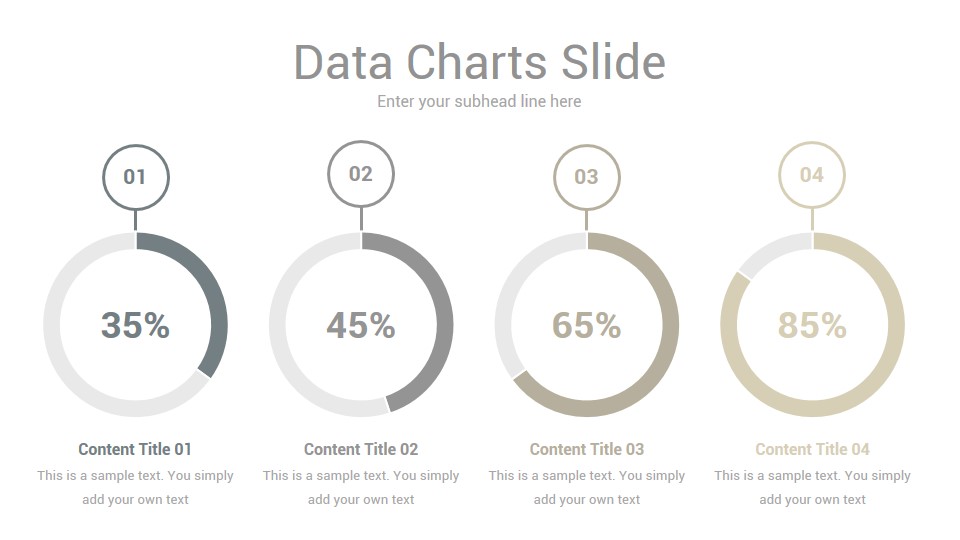Screen dimensions: 960x540
Task: Click the Data Charts Slide title
Action: [x=479, y=62]
